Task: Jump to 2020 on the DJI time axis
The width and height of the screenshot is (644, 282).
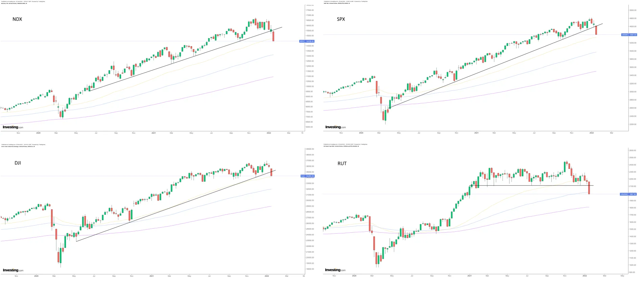Action: click(x=36, y=276)
